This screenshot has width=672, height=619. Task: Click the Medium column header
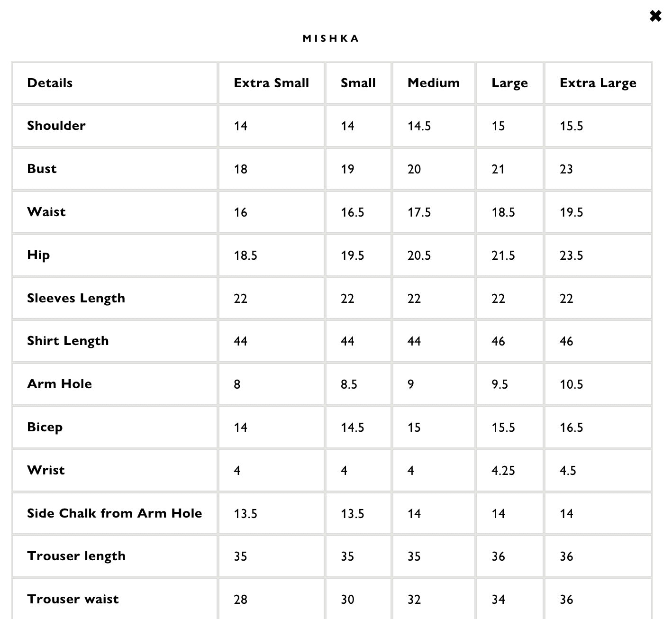point(433,83)
